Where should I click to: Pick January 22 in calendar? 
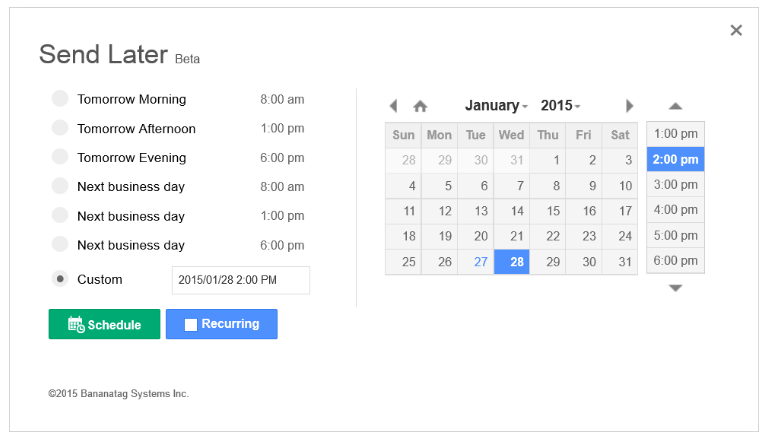click(x=548, y=236)
